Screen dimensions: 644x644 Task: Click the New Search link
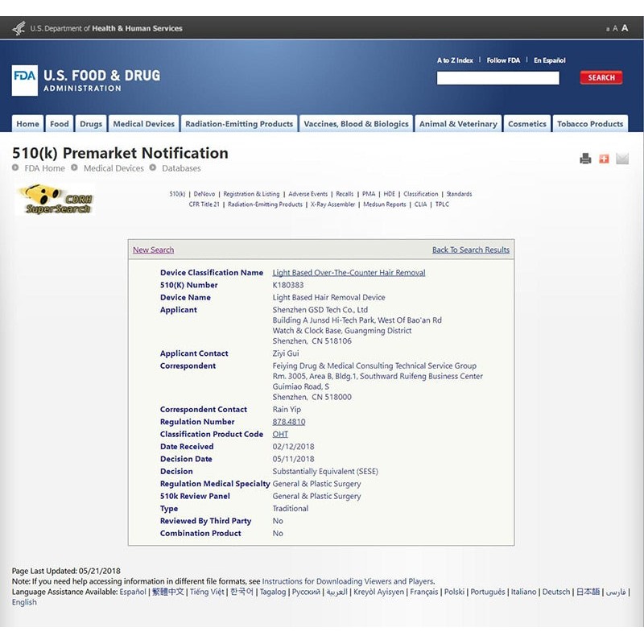tap(153, 250)
